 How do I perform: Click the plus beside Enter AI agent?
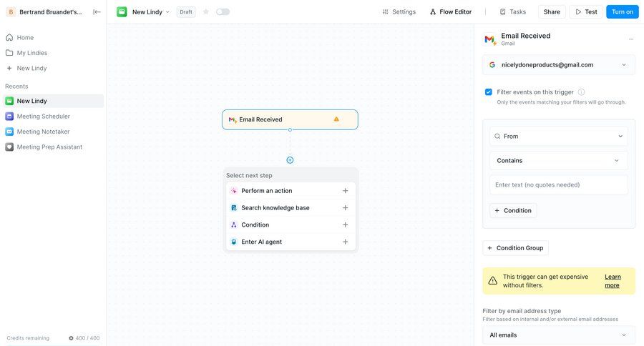pos(346,242)
